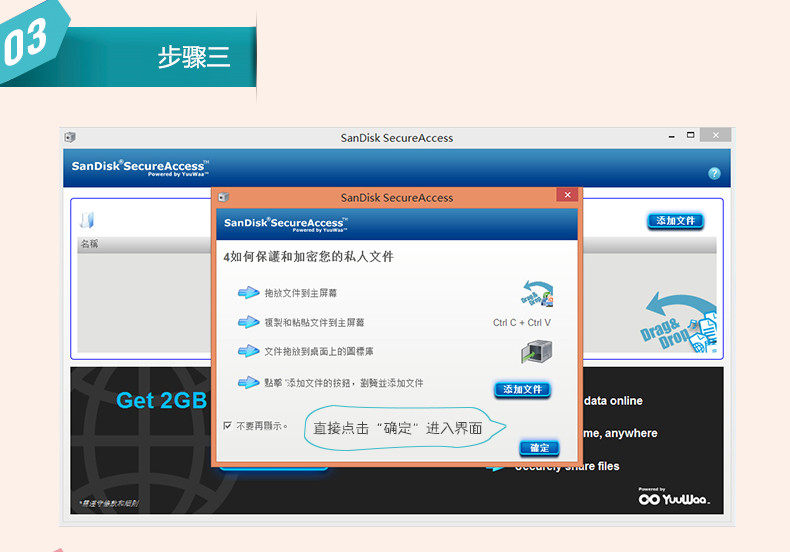The width and height of the screenshot is (790, 552).
Task: Click the arrow beside the 點擊添加文件 instruction
Action: tap(248, 383)
